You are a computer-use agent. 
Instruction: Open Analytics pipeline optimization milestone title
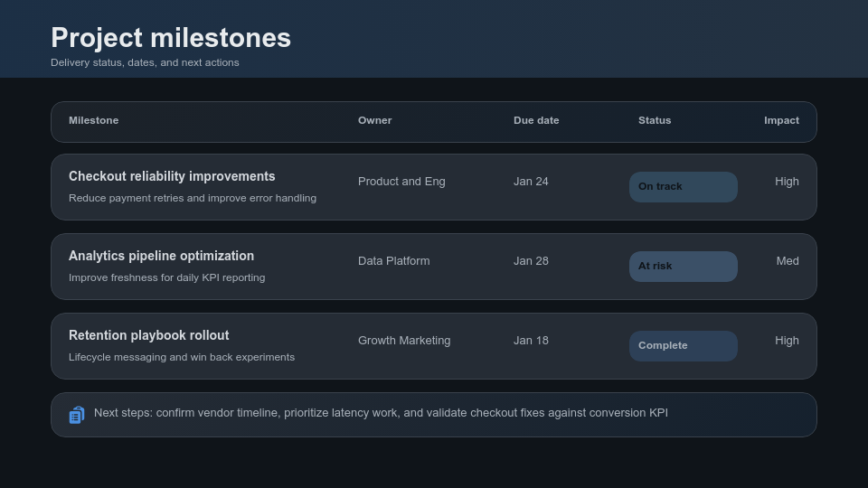pyautogui.click(x=161, y=256)
